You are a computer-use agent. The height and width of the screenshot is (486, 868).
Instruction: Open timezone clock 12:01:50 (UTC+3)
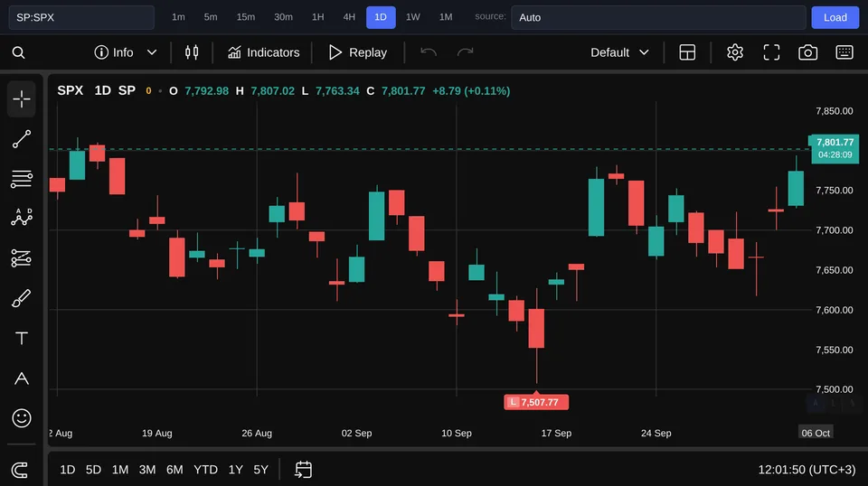(x=807, y=470)
